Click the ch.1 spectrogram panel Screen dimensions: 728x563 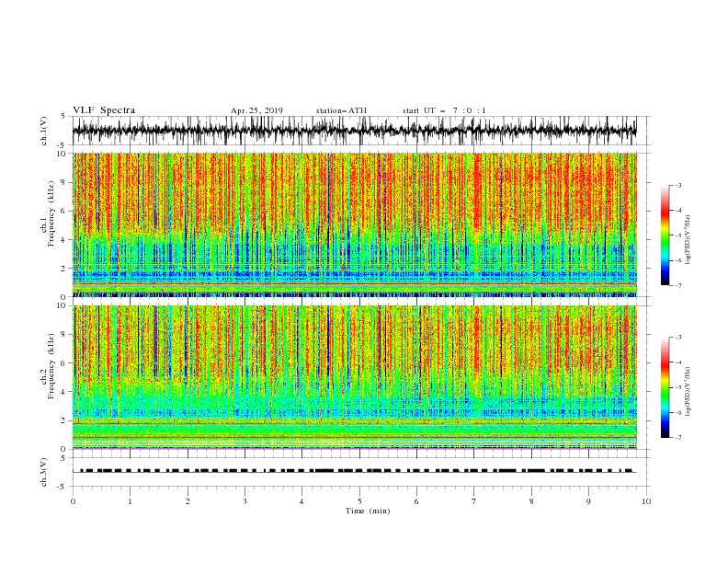point(354,224)
